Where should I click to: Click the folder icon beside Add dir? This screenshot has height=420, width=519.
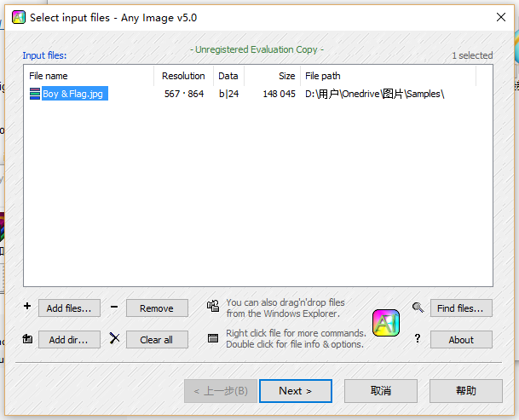[27, 339]
